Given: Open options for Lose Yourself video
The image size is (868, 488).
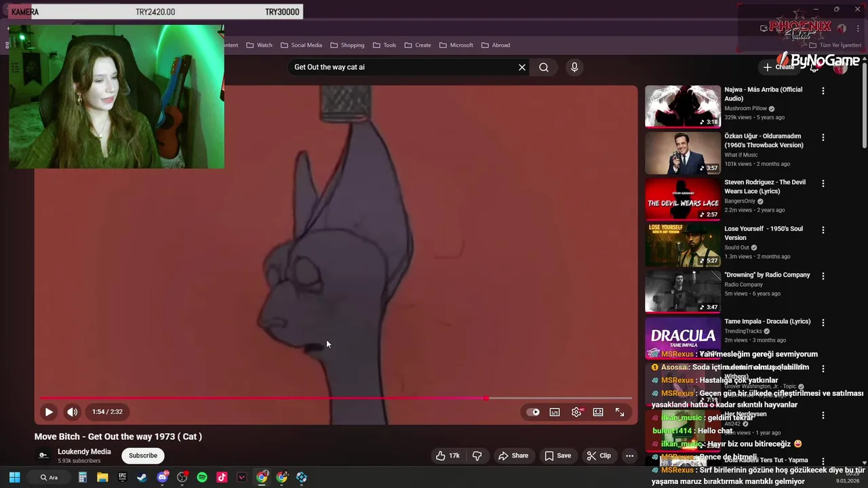Looking at the screenshot, I should pyautogui.click(x=823, y=230).
